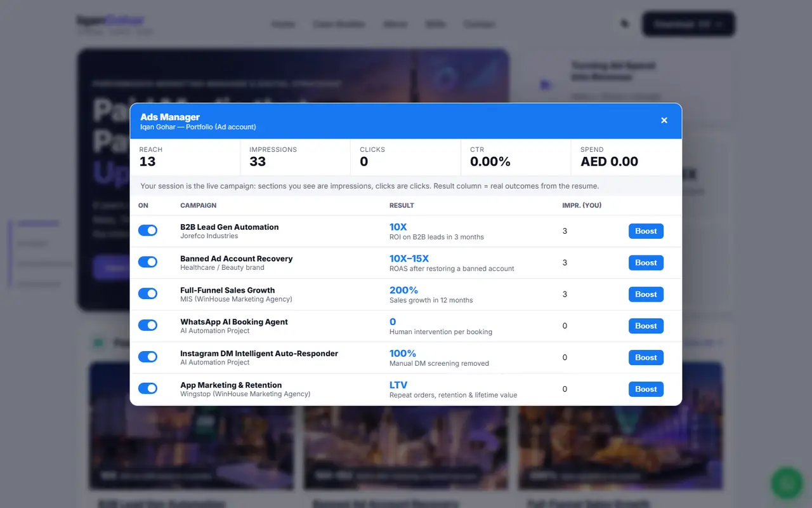Select the Wingstop (WinHouse Marketing Agency) subtitle

pyautogui.click(x=246, y=394)
